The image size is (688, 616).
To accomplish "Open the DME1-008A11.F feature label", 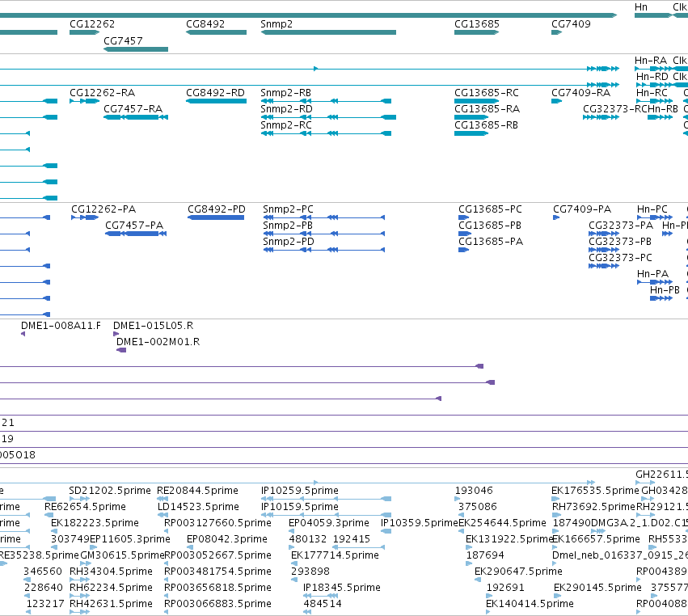I will 61,326.
